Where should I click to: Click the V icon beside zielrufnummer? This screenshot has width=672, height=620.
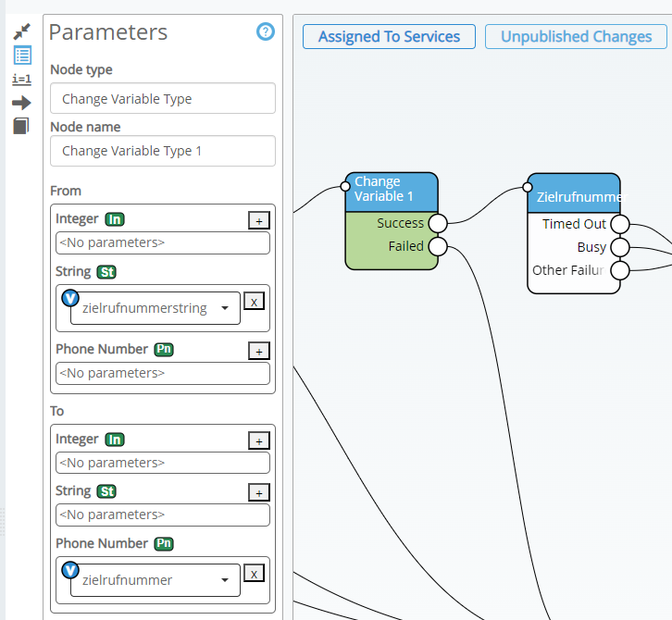(70, 569)
